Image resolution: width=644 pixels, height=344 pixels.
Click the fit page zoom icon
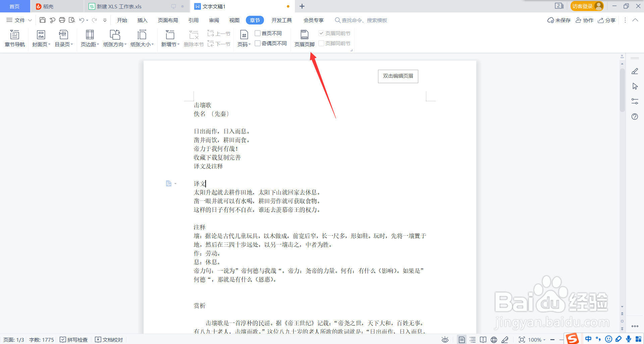(522, 340)
